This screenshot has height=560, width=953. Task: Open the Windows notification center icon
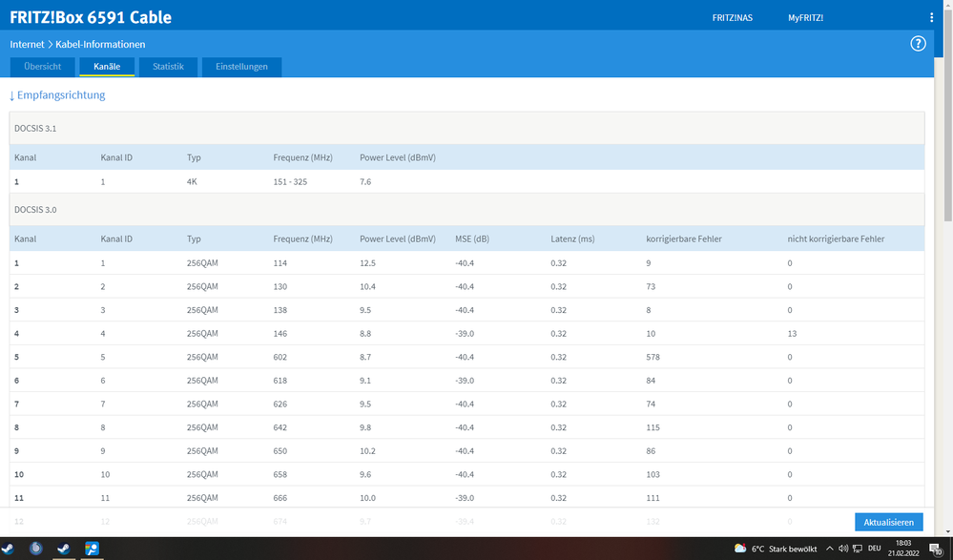pos(936,549)
